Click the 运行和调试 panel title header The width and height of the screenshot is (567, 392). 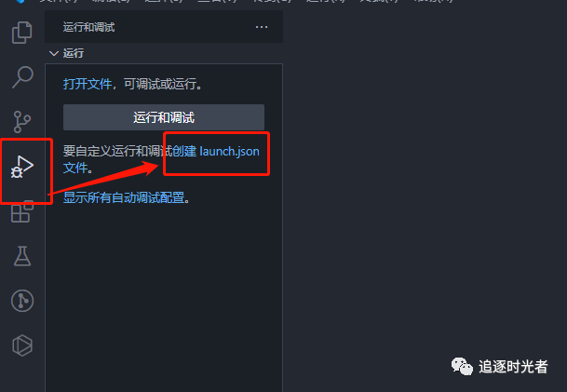(x=89, y=27)
